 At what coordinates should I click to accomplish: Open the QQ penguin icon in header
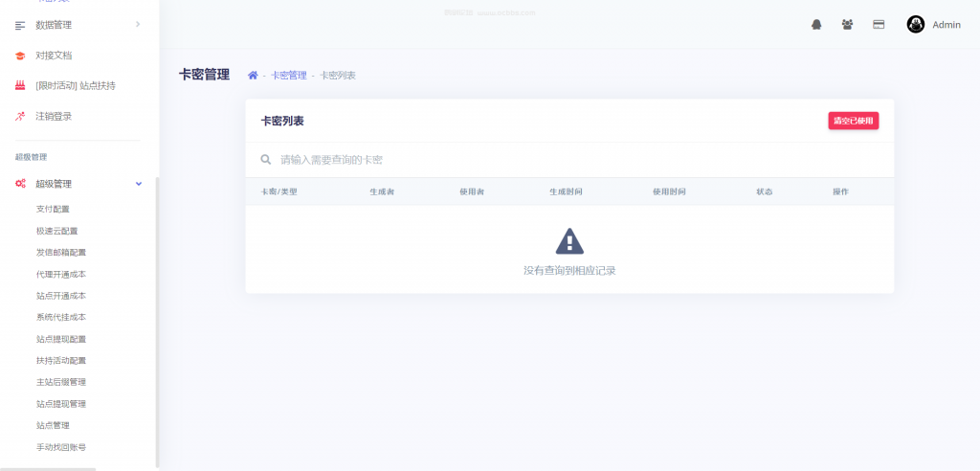click(x=816, y=24)
